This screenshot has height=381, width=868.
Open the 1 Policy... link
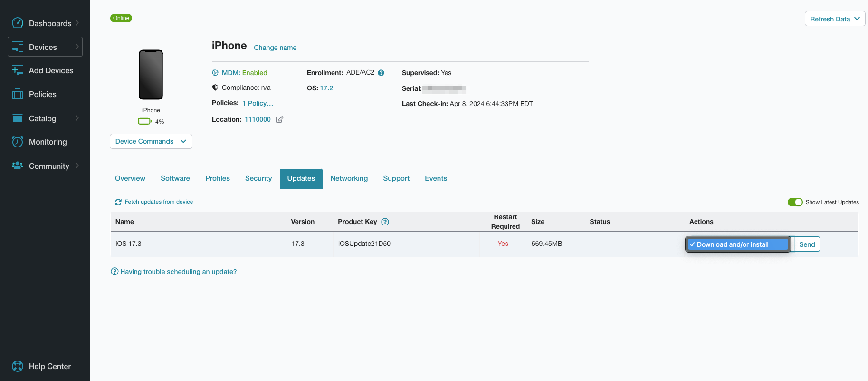click(x=258, y=103)
